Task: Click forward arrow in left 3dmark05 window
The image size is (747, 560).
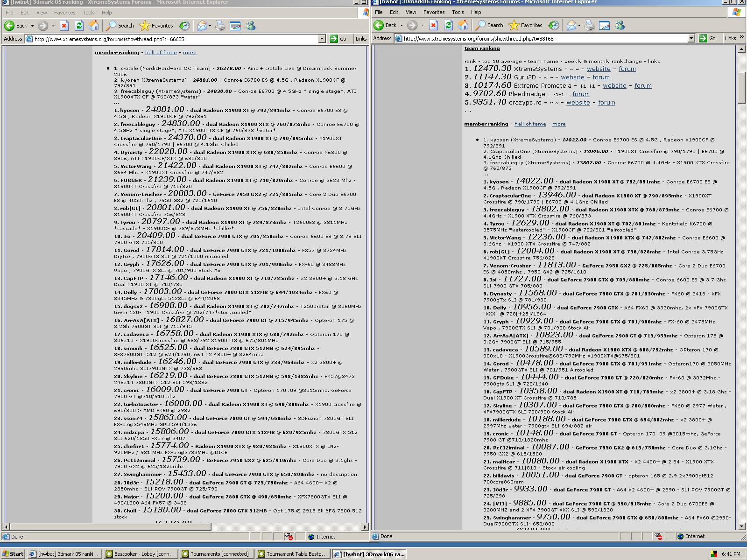Action: [x=43, y=26]
